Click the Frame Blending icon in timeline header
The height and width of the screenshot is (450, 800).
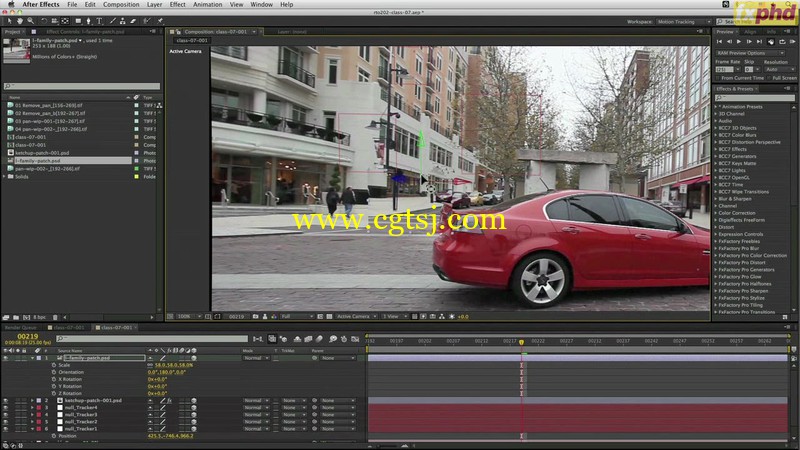pyautogui.click(x=308, y=339)
